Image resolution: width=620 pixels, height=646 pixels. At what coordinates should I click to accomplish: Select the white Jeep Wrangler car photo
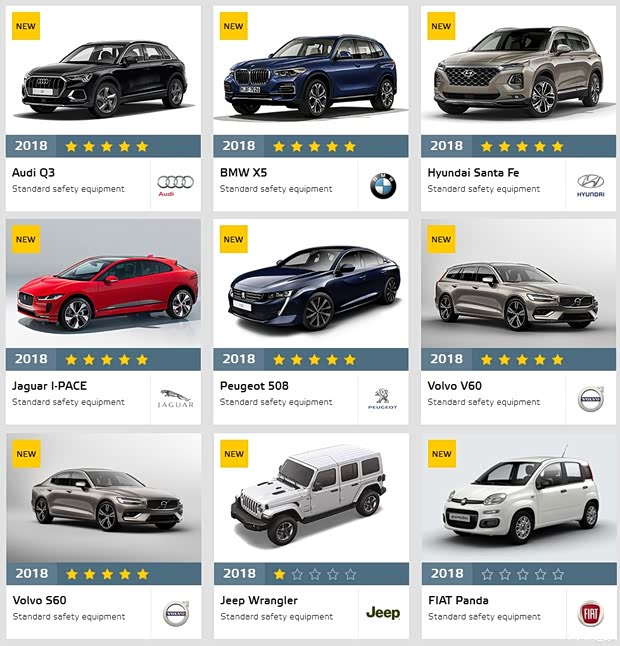[x=309, y=494]
